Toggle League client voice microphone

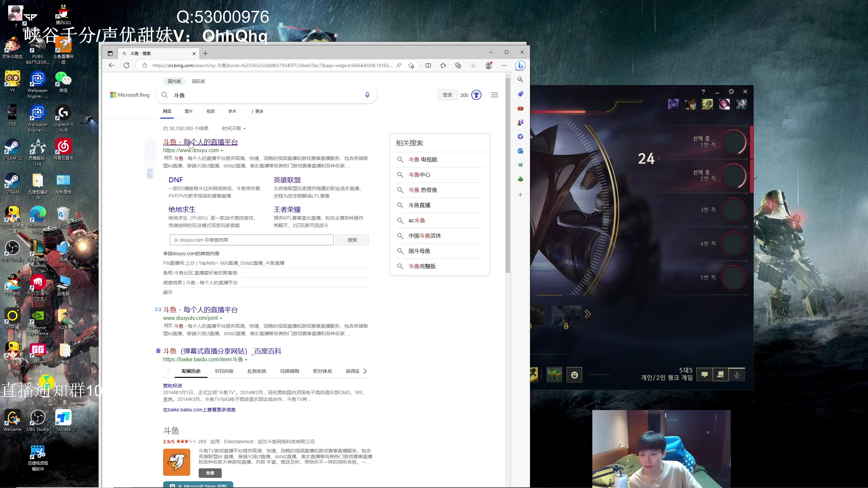click(x=737, y=375)
